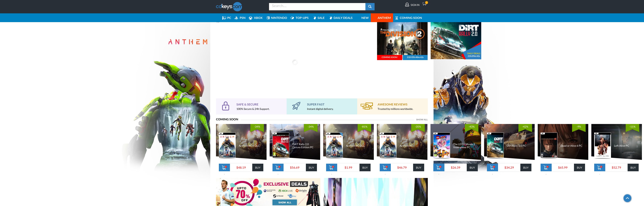
Task: Open the PSN menu
Action: 240,18
